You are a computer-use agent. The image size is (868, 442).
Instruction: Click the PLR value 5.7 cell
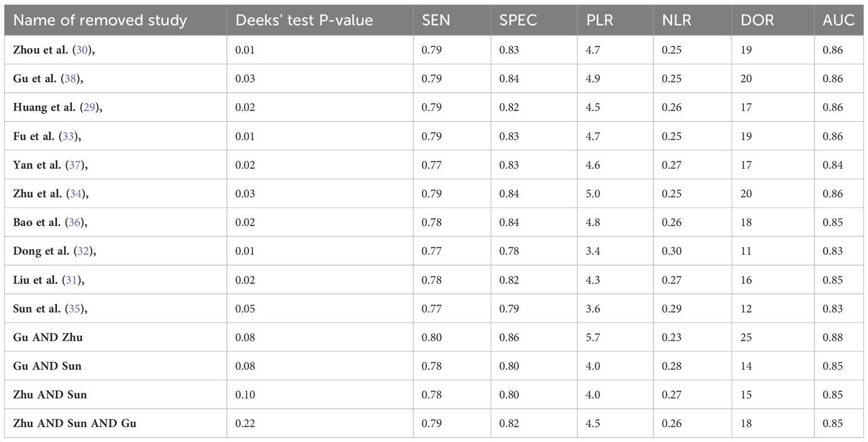(593, 337)
